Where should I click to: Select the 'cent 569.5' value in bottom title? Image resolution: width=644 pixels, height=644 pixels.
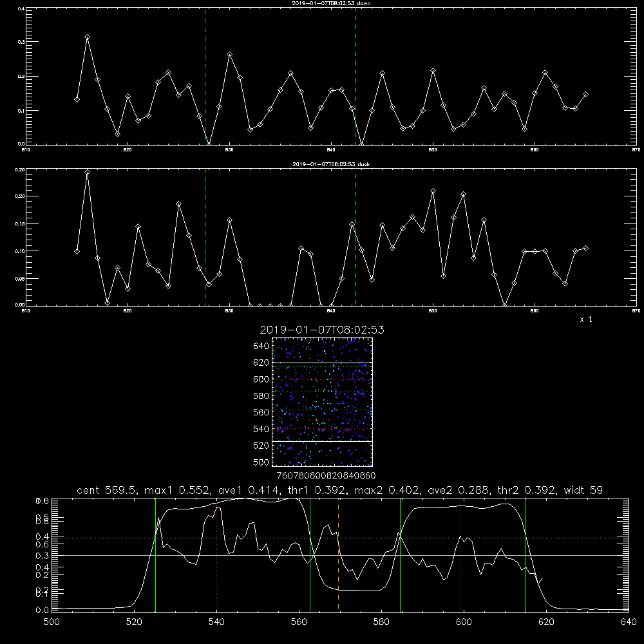pyautogui.click(x=107, y=490)
